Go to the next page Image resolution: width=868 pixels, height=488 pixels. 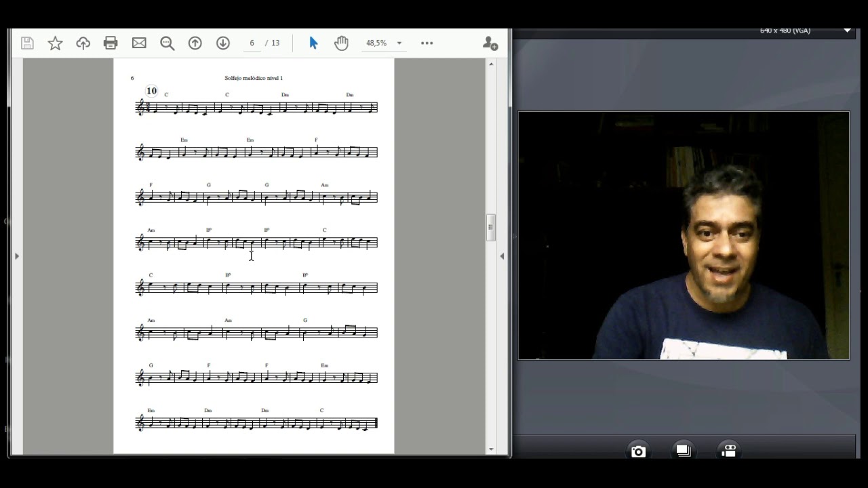223,43
